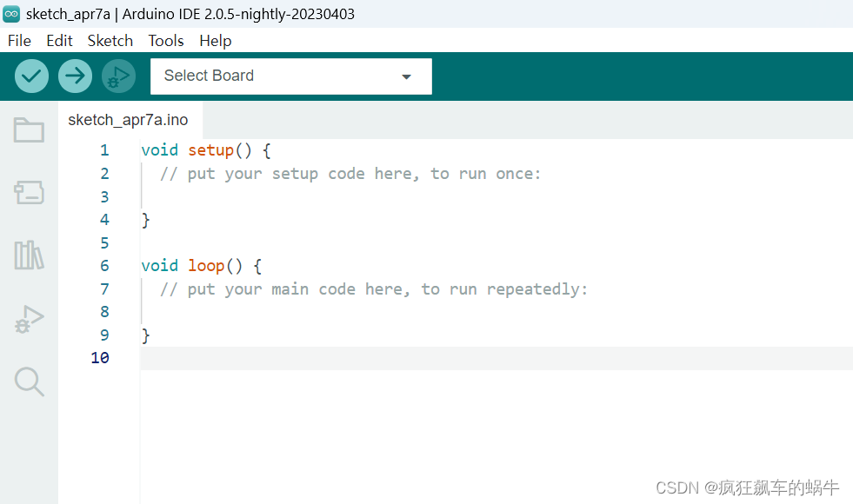
Task: Open the Debug panel in sidebar
Action: coord(29,319)
